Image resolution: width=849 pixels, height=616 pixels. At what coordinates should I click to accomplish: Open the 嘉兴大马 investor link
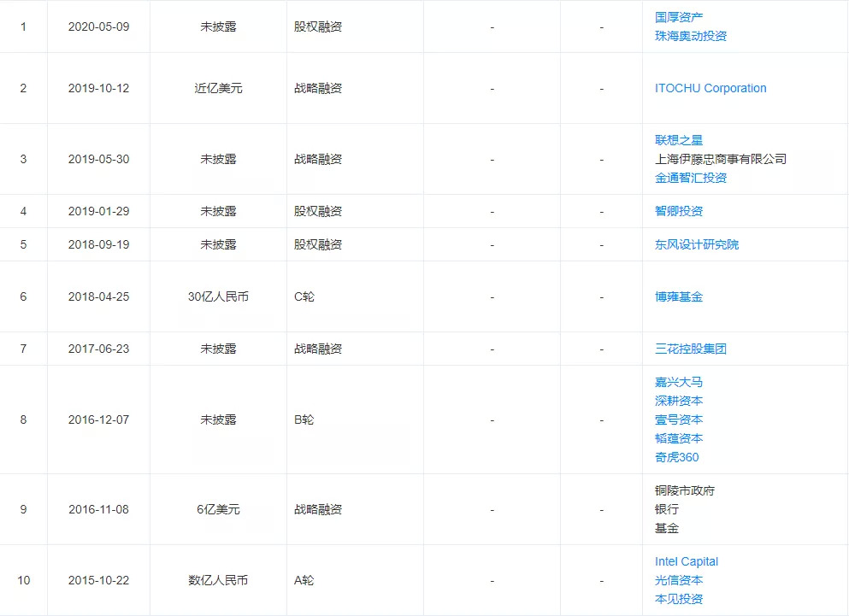click(x=679, y=382)
